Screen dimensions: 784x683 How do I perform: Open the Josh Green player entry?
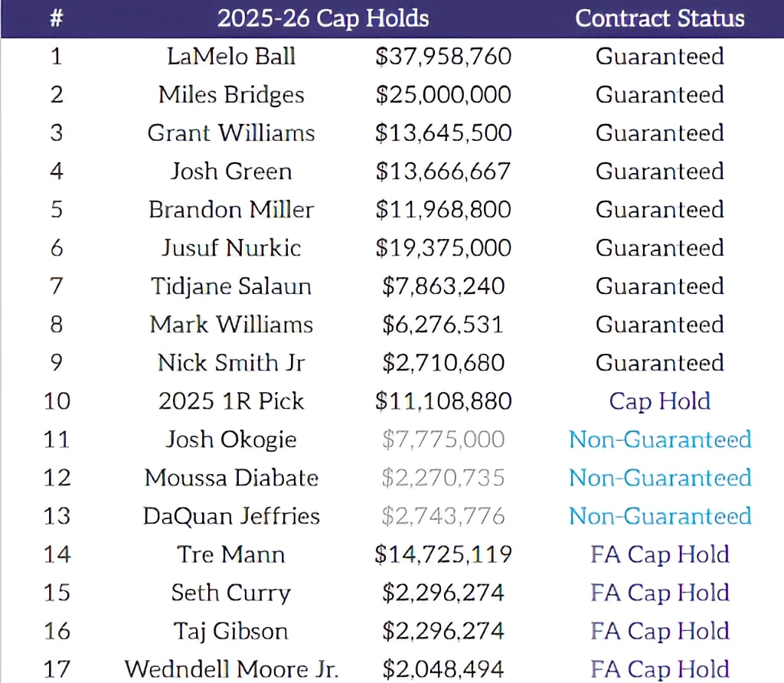pos(231,171)
